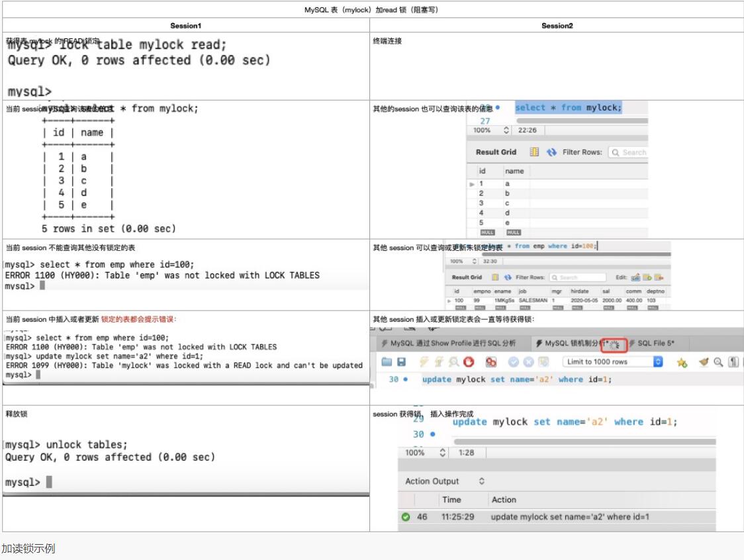Click the Filter Rows search field for mylock
The image size is (744, 560).
pyautogui.click(x=629, y=152)
